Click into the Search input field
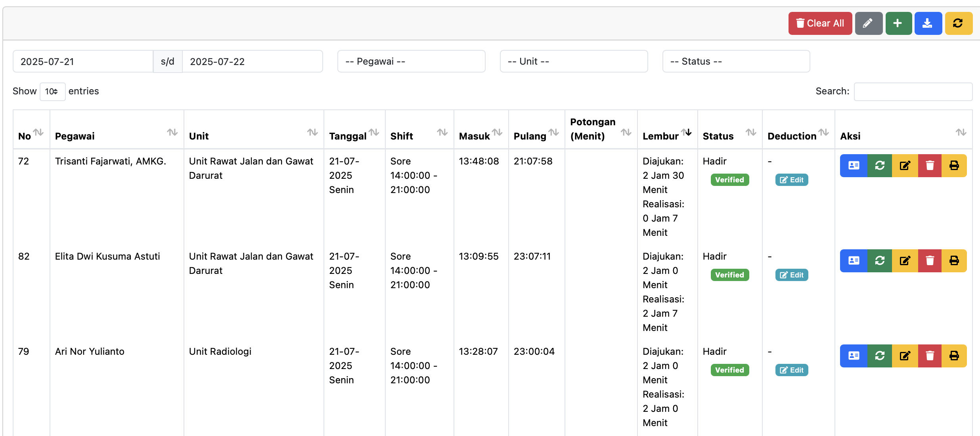This screenshot has height=436, width=980. [913, 92]
